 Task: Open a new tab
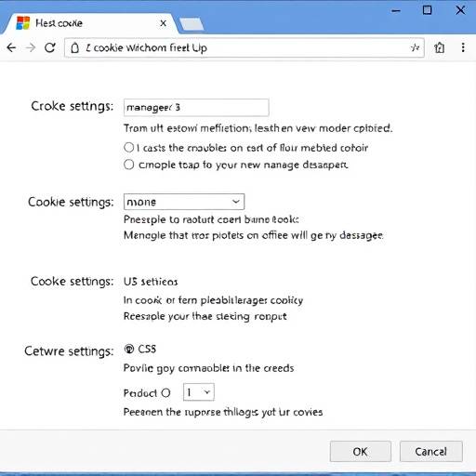192,24
